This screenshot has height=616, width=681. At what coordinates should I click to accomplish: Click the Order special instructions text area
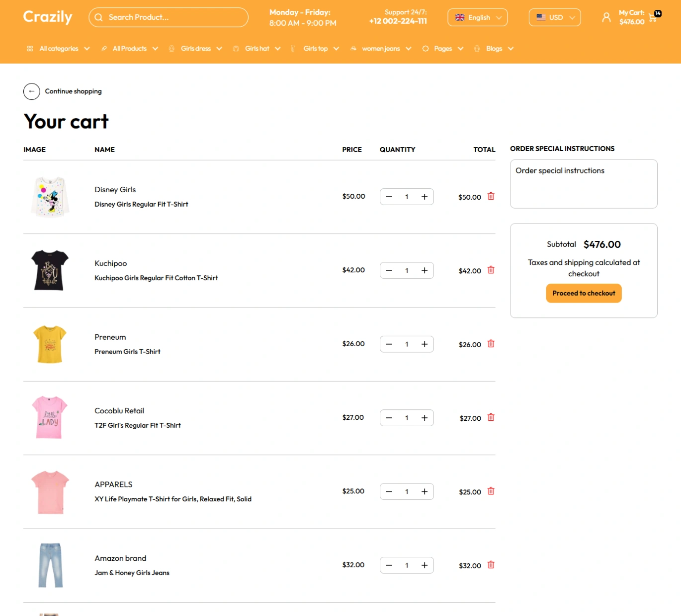point(584,184)
